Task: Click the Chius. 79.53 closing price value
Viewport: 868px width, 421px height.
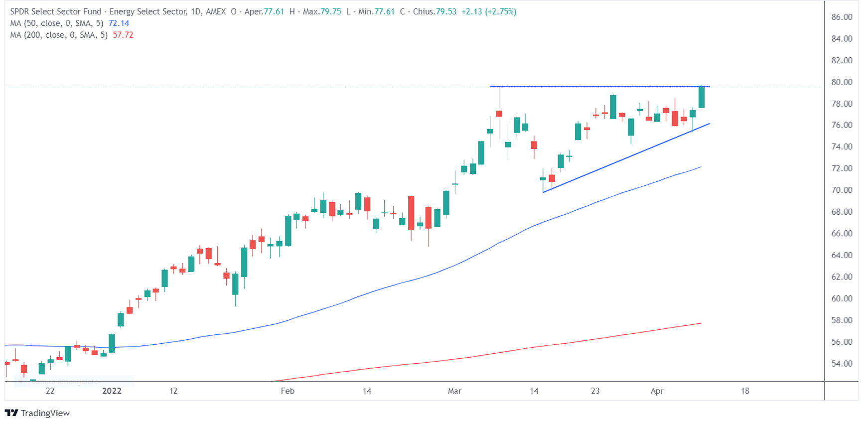Action: click(x=434, y=11)
